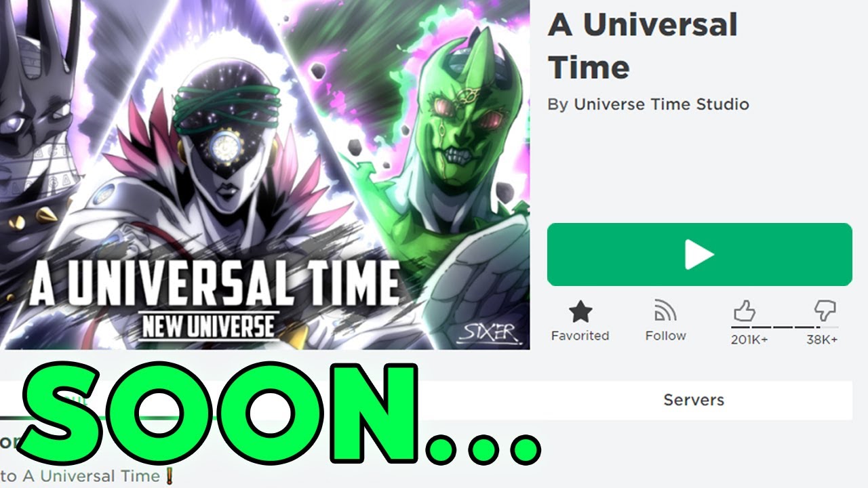Click the Follow feed icon
The image size is (868, 488).
665,311
